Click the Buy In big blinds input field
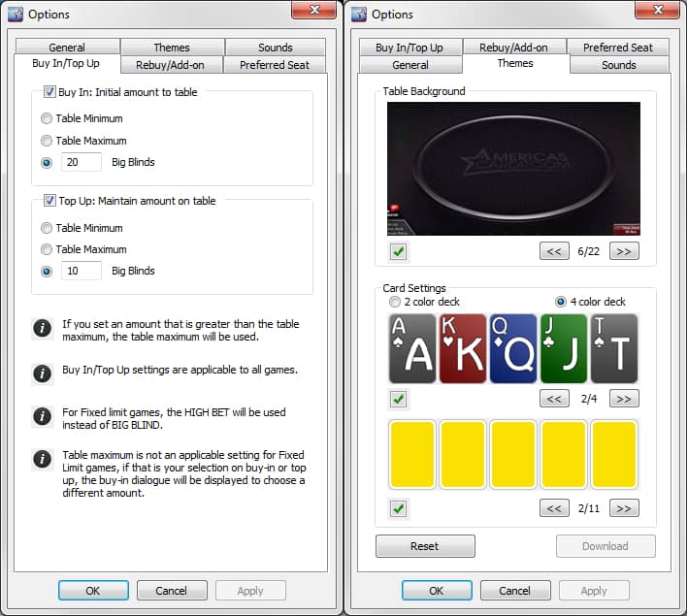 click(x=82, y=162)
